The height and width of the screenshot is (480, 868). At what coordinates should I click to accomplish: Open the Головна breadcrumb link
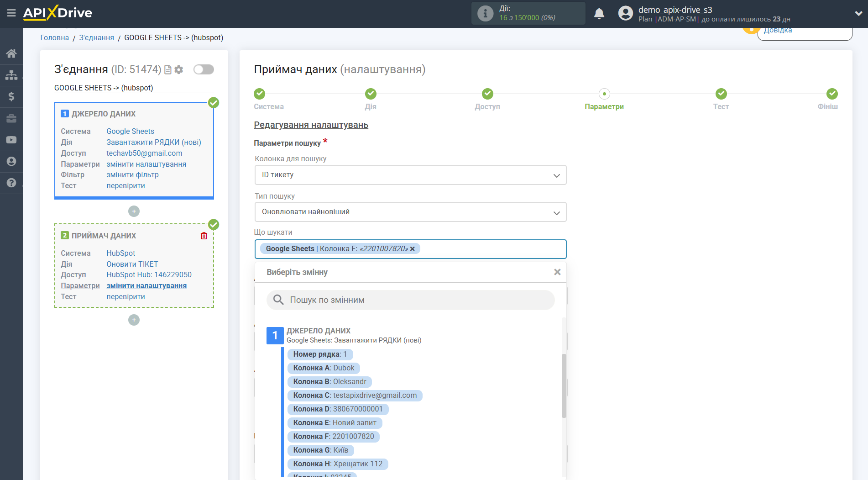[55, 37]
